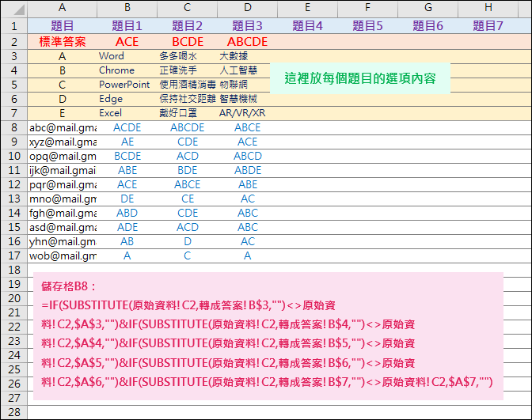The width and height of the screenshot is (532, 420).
Task: Select row 8 header
Action: point(14,127)
